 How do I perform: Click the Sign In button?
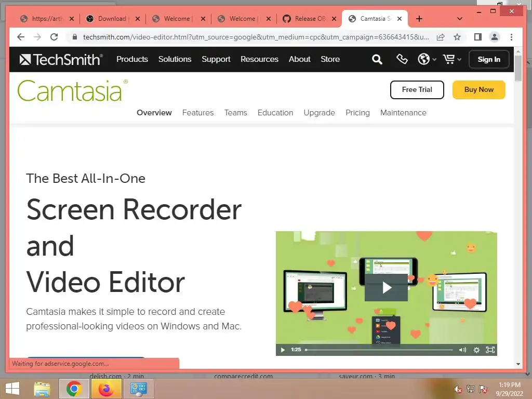[488, 59]
